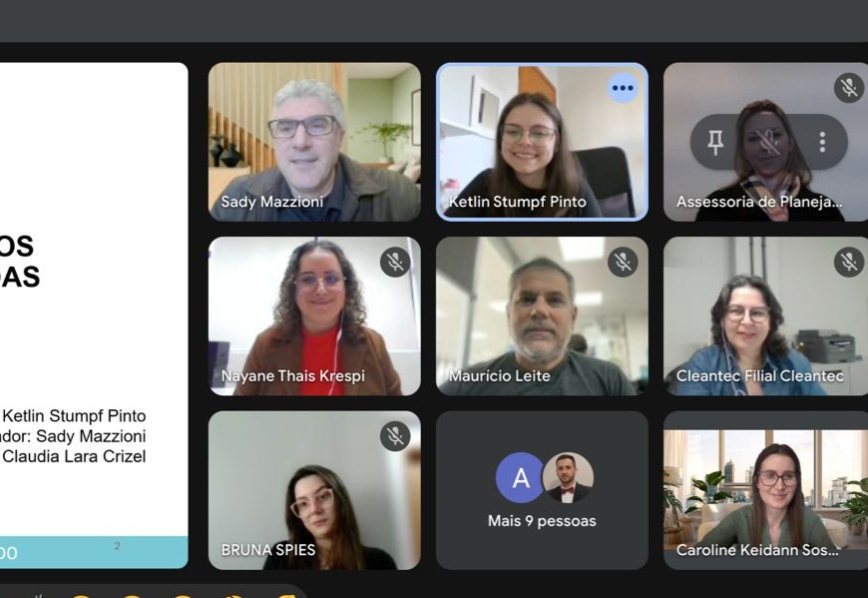The height and width of the screenshot is (598, 868).
Task: Click the shared presentation slide
Action: (x=94, y=315)
